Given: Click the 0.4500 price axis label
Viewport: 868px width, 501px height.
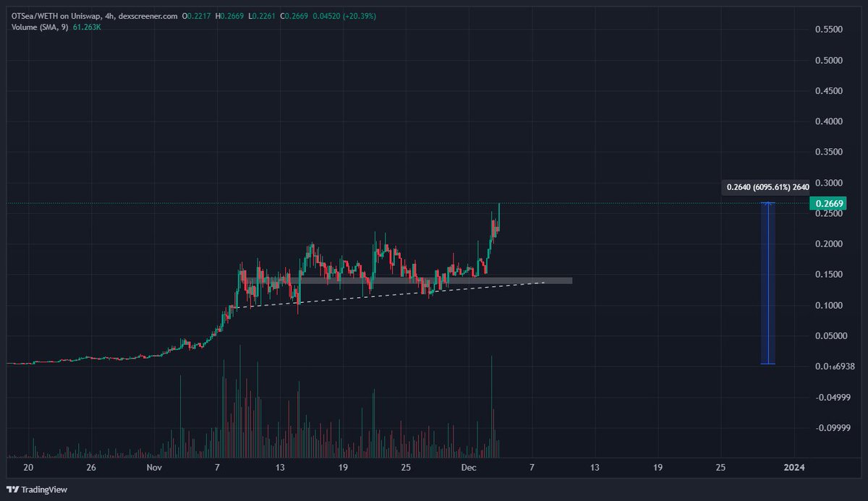Looking at the screenshot, I should pos(829,91).
